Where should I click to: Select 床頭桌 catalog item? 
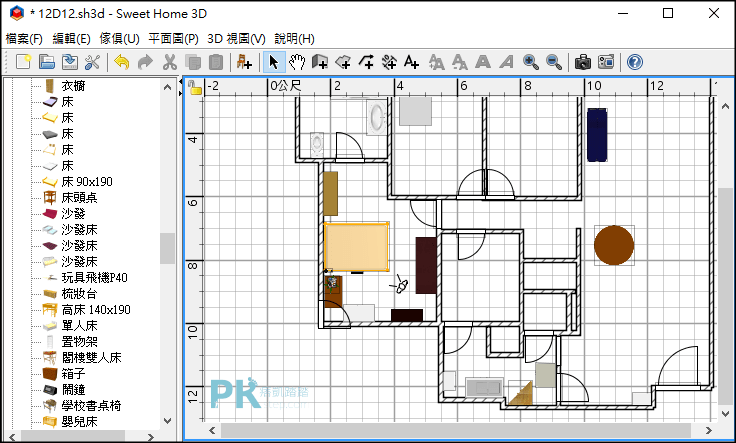click(79, 198)
